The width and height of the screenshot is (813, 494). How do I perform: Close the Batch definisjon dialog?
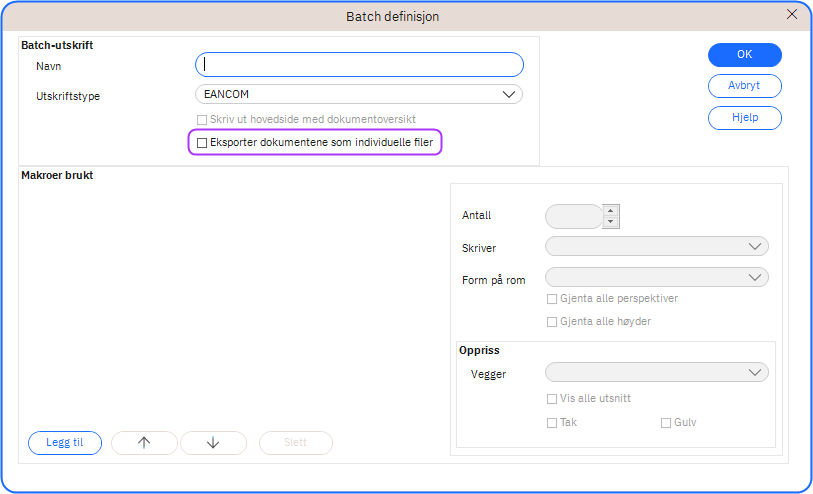pyautogui.click(x=792, y=14)
